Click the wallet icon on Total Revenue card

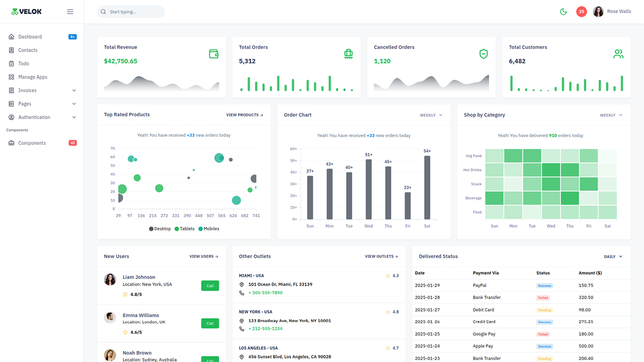tap(213, 53)
